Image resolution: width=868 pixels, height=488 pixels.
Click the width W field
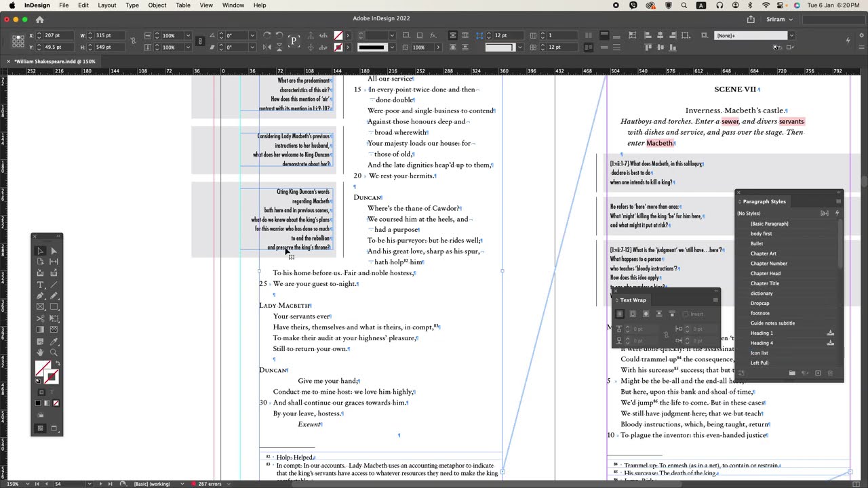[109, 35]
